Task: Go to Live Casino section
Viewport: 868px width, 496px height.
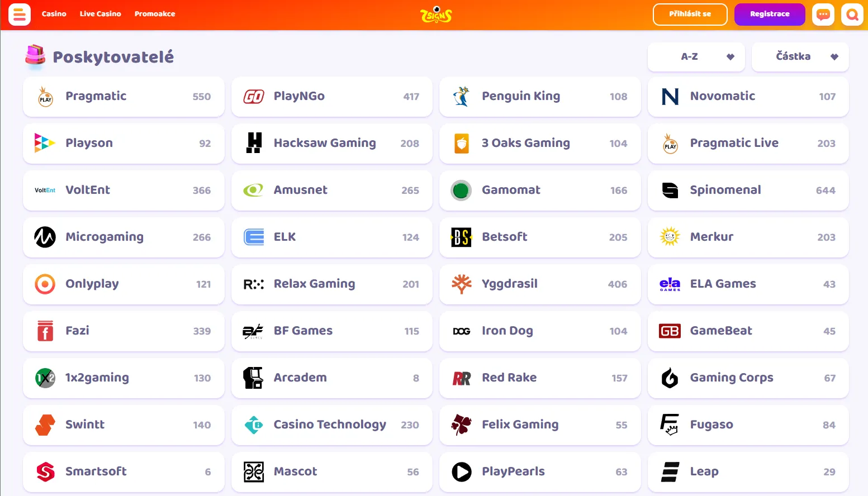Action: pos(100,14)
